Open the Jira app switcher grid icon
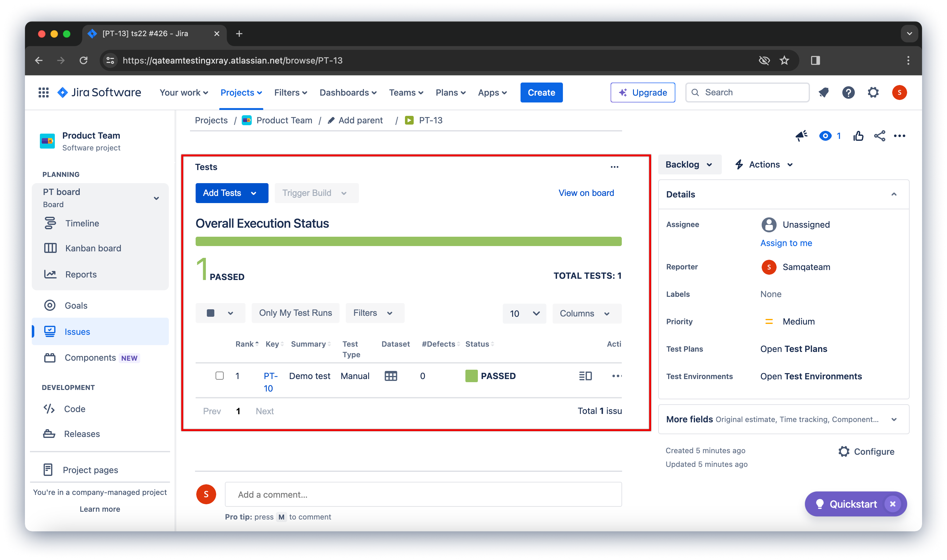Screen dimensions: 947x560 (43, 93)
